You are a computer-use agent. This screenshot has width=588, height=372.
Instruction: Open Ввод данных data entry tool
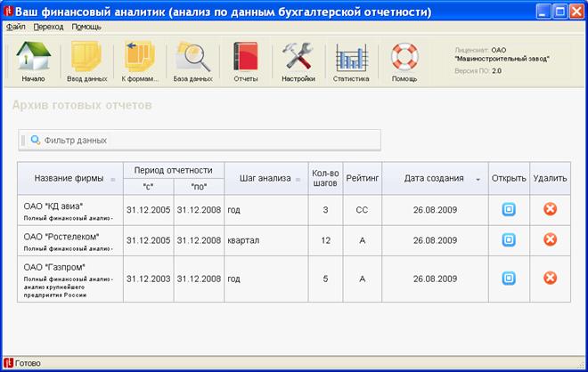click(86, 61)
